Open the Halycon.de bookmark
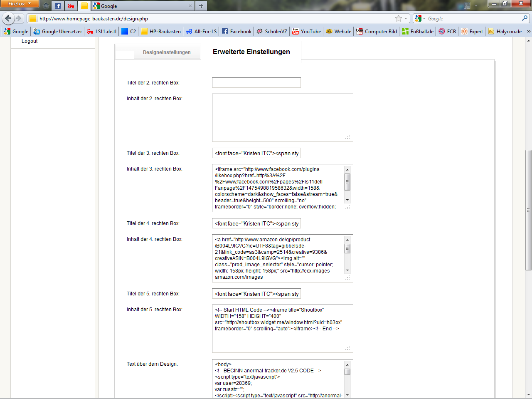The image size is (532, 399). (505, 31)
